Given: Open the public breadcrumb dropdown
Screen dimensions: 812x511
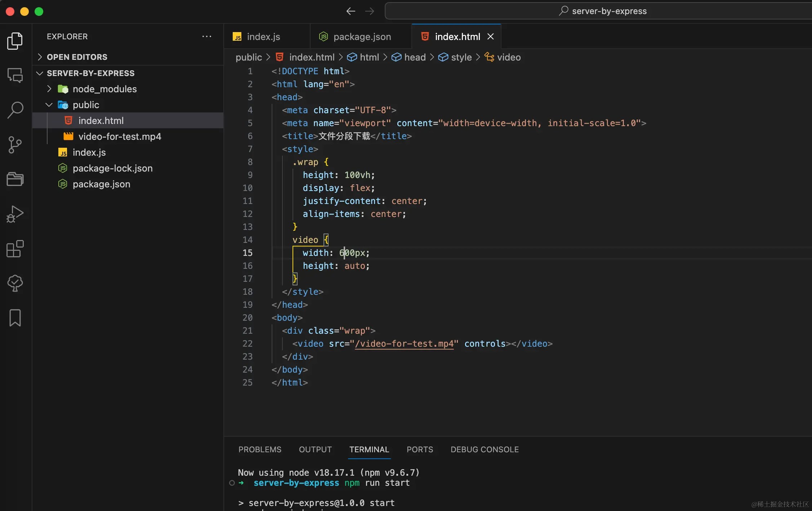Looking at the screenshot, I should pyautogui.click(x=249, y=57).
